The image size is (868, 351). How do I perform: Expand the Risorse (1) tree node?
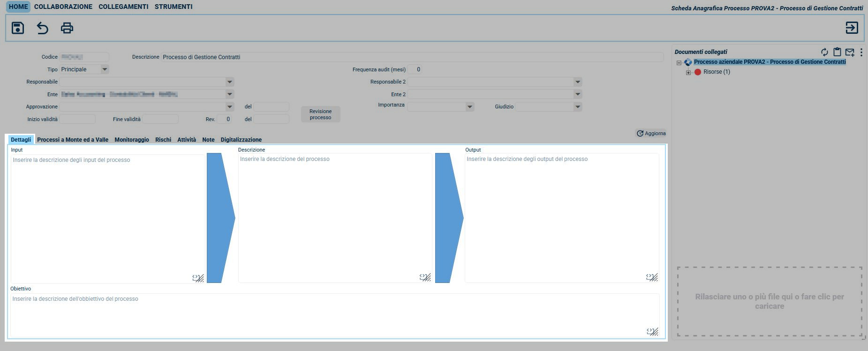[x=688, y=72]
